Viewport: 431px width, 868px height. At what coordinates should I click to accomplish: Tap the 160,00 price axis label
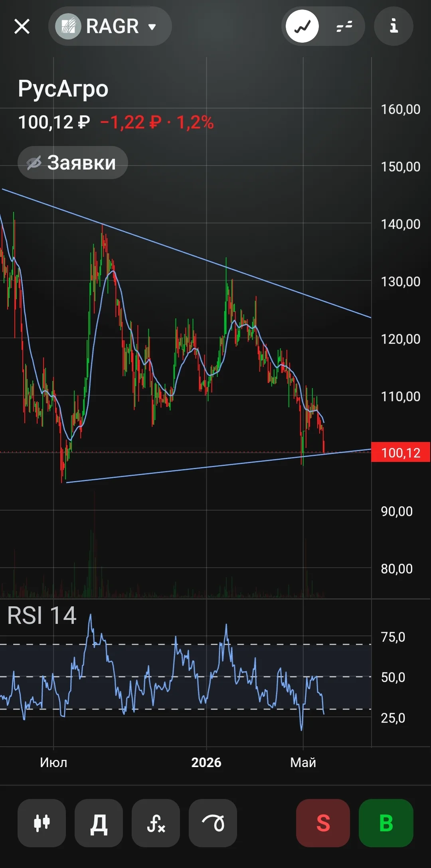(401, 109)
